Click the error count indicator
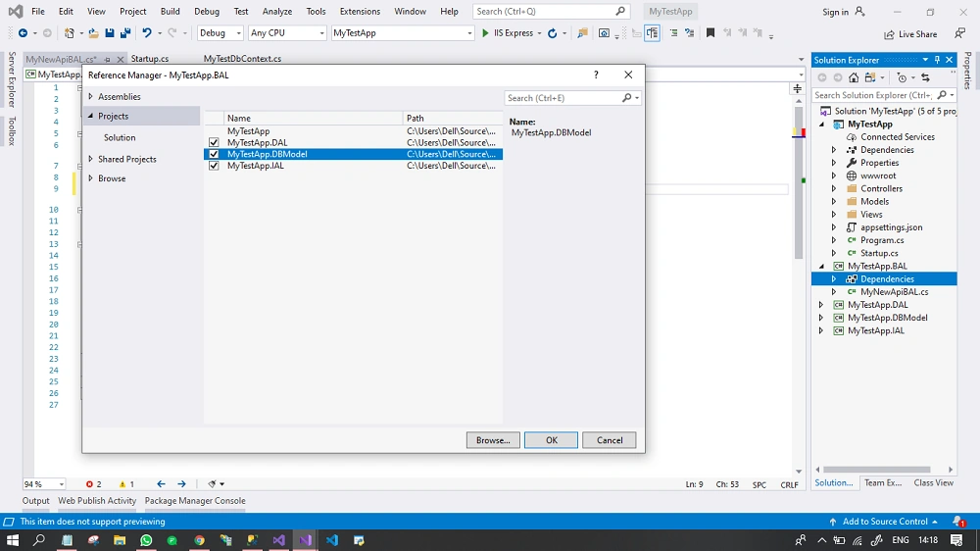Viewport: 980px width, 551px height. point(94,484)
